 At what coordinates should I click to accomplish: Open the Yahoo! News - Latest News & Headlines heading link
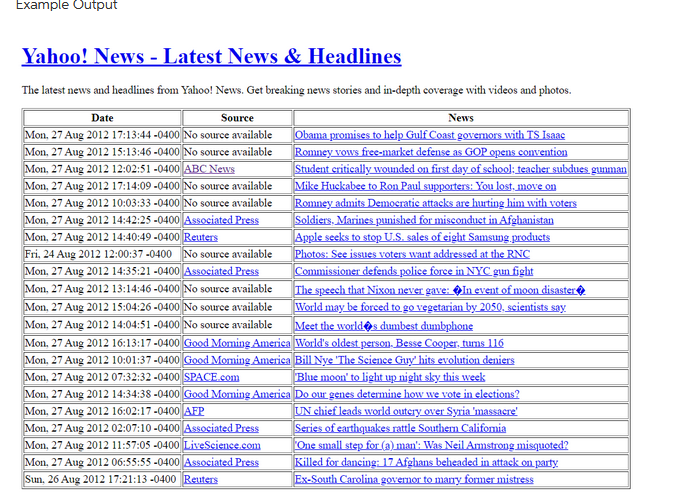coord(211,57)
